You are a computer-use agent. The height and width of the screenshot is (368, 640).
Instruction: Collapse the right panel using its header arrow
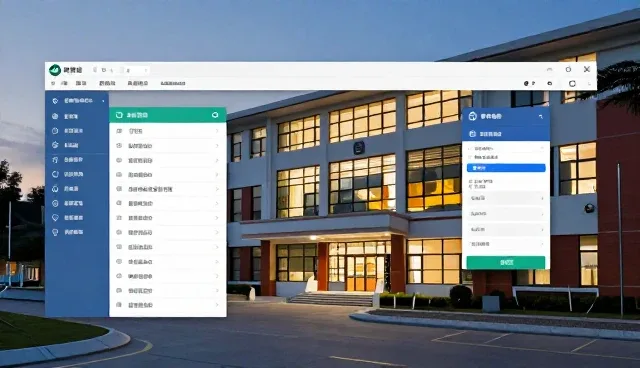click(541, 117)
